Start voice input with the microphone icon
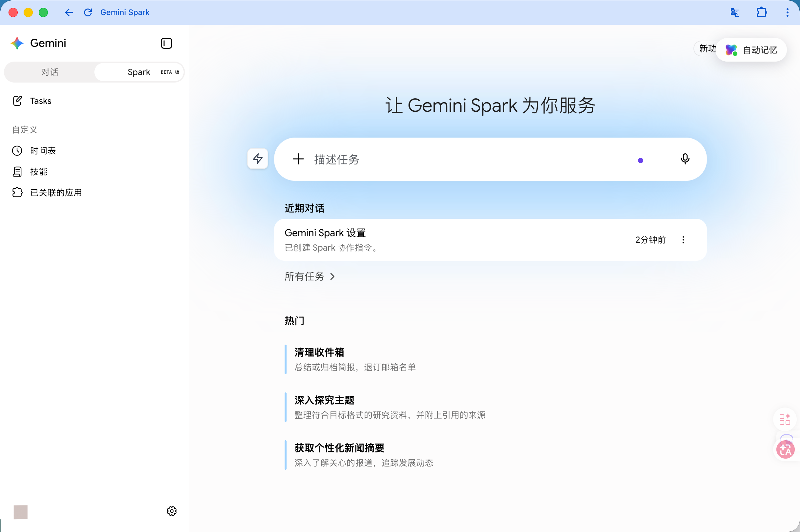The image size is (800, 532). tap(685, 159)
